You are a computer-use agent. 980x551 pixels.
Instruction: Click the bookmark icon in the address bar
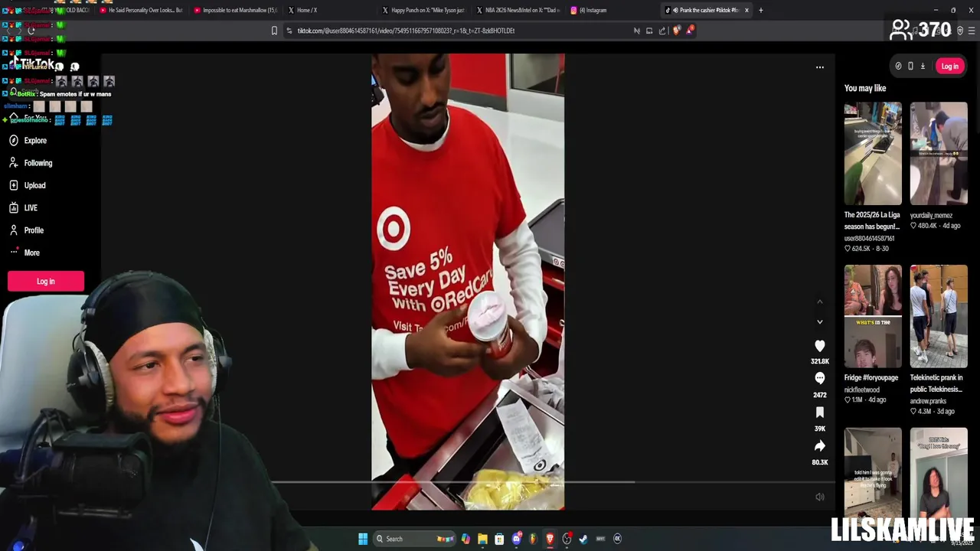274,31
